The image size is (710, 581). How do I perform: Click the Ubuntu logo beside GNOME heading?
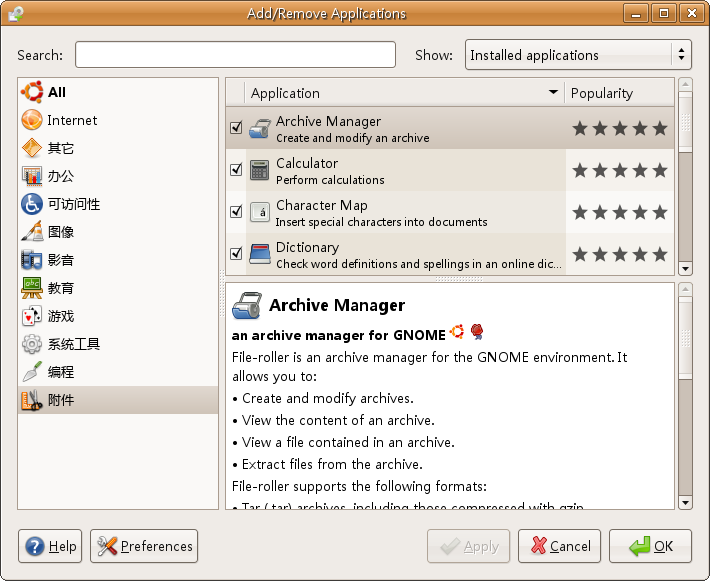(457, 332)
